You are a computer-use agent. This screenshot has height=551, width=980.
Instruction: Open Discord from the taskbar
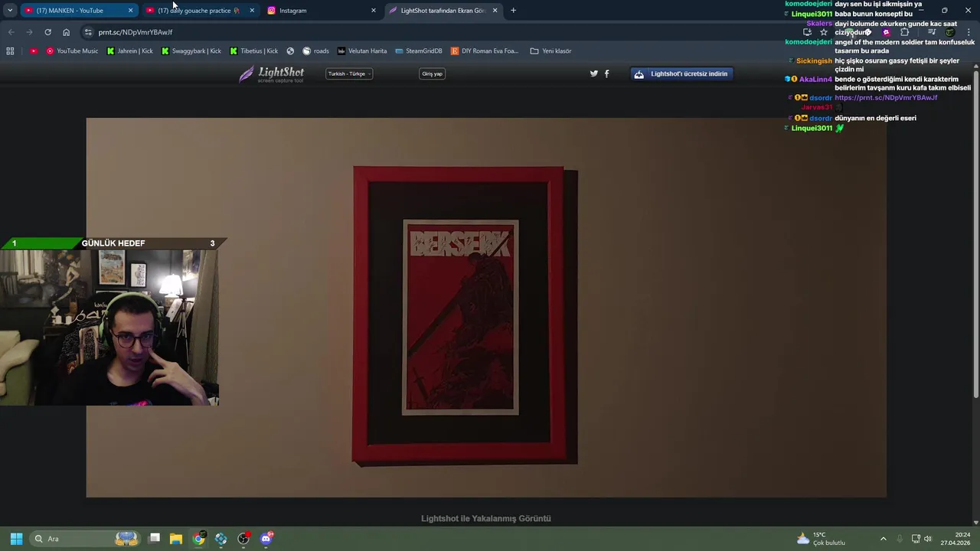click(x=266, y=539)
